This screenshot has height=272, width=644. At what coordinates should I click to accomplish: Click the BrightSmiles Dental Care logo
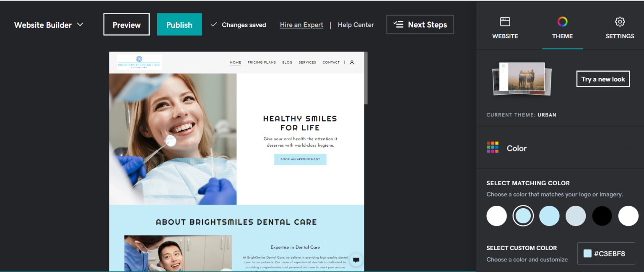pyautogui.click(x=139, y=62)
